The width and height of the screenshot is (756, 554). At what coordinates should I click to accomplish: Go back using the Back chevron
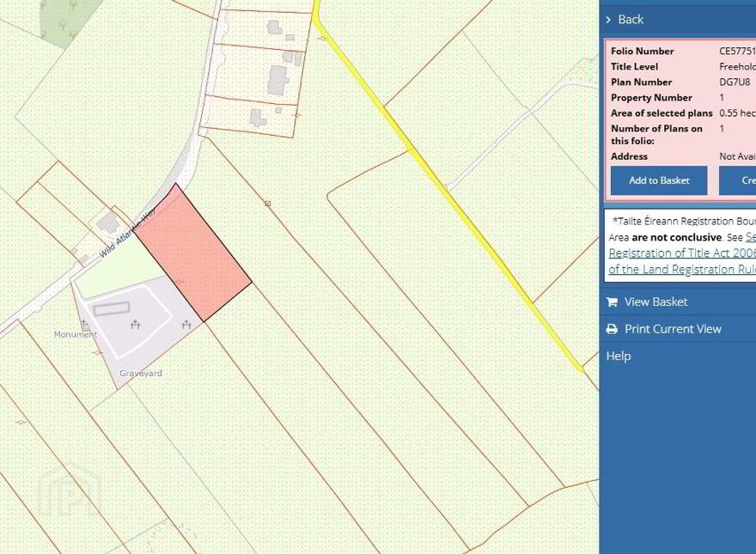[x=608, y=20]
